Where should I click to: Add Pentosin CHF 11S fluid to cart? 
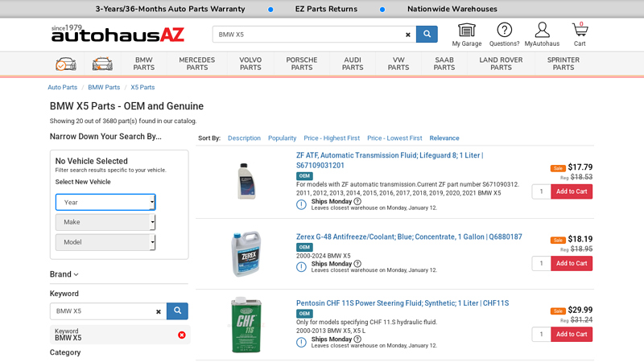pos(572,334)
